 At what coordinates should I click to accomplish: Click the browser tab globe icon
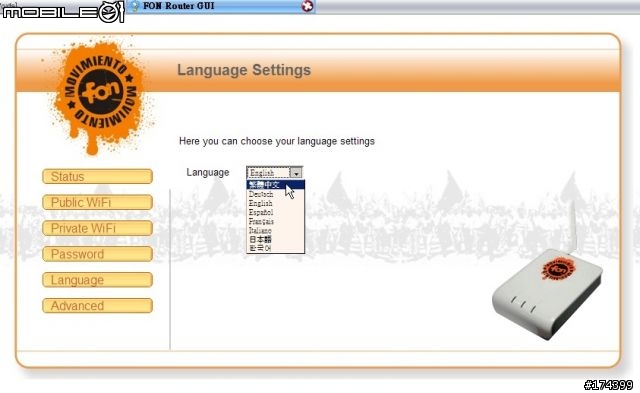coord(135,6)
